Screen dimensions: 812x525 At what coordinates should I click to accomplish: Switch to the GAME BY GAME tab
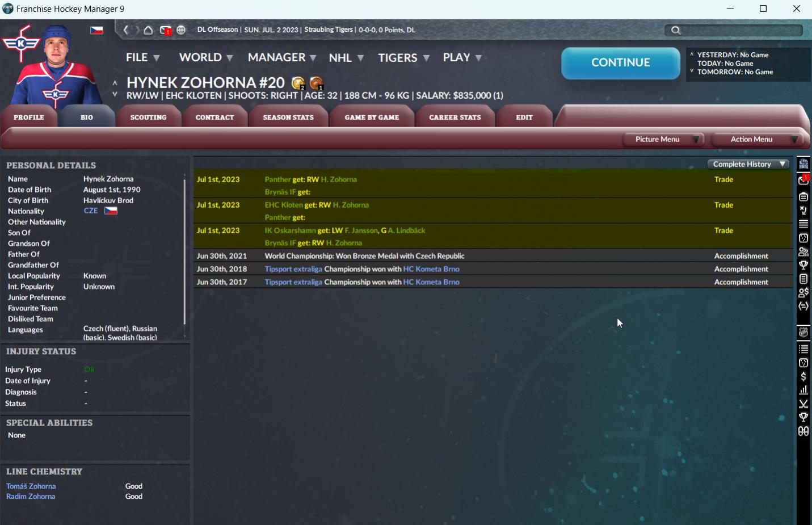(x=372, y=117)
